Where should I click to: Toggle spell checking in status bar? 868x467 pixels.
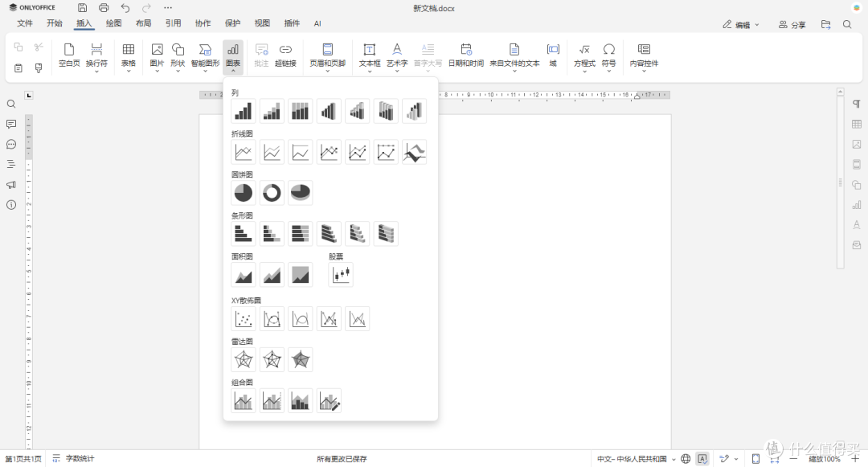(702, 459)
